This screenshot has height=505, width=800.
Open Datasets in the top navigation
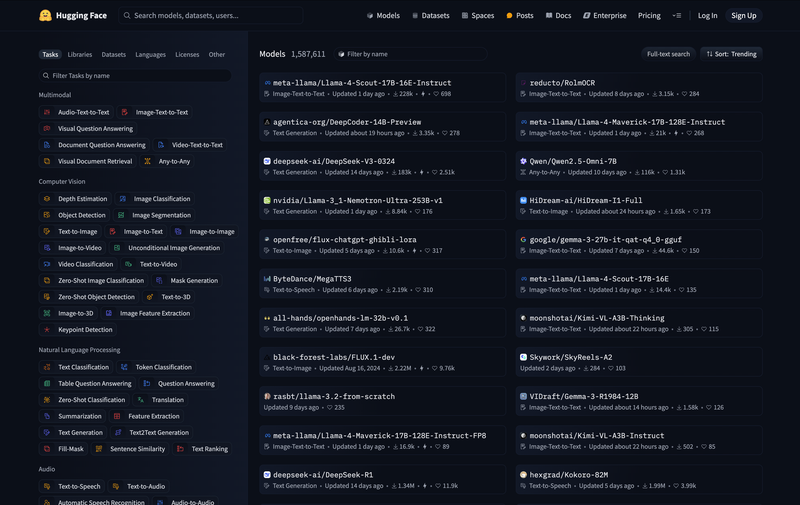(431, 15)
